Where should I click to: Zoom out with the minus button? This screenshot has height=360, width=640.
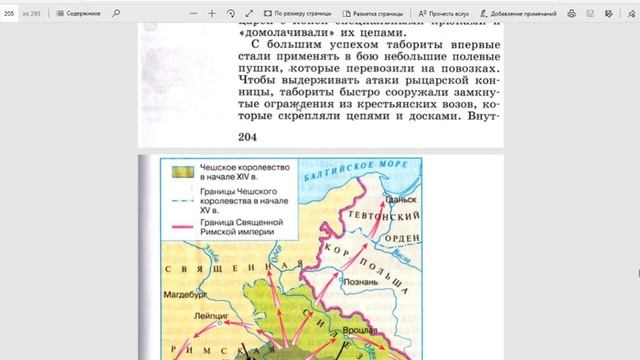point(193,13)
